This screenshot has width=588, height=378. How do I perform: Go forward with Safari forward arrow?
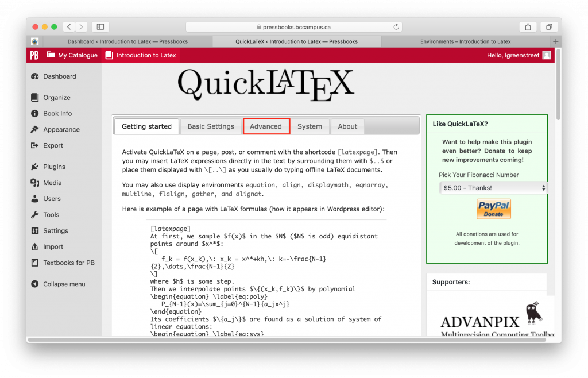point(81,26)
